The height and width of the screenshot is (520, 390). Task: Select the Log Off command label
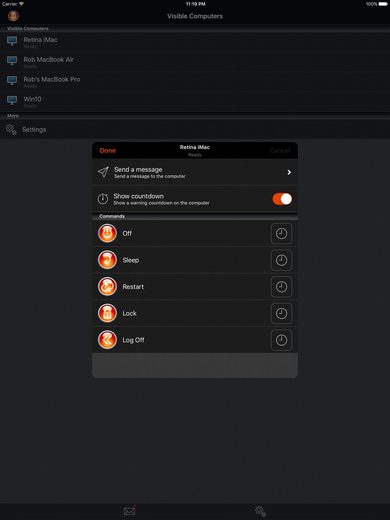[133, 340]
